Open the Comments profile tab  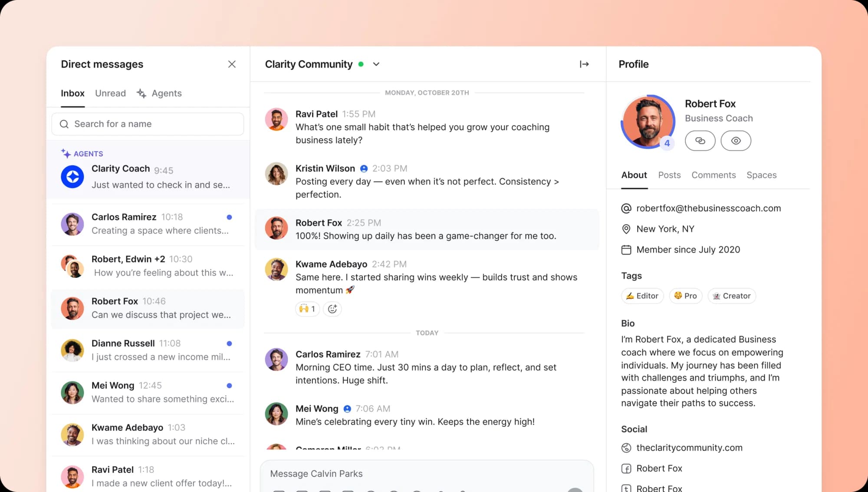(x=713, y=175)
